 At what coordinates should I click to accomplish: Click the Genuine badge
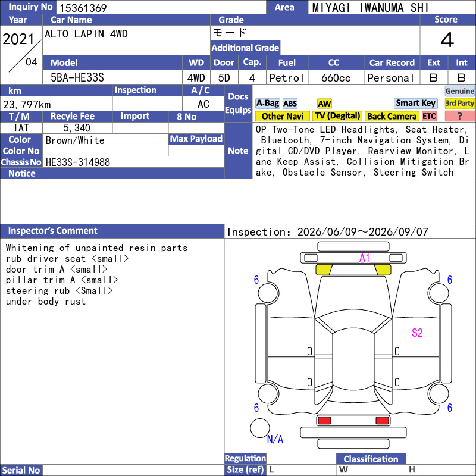(x=459, y=91)
